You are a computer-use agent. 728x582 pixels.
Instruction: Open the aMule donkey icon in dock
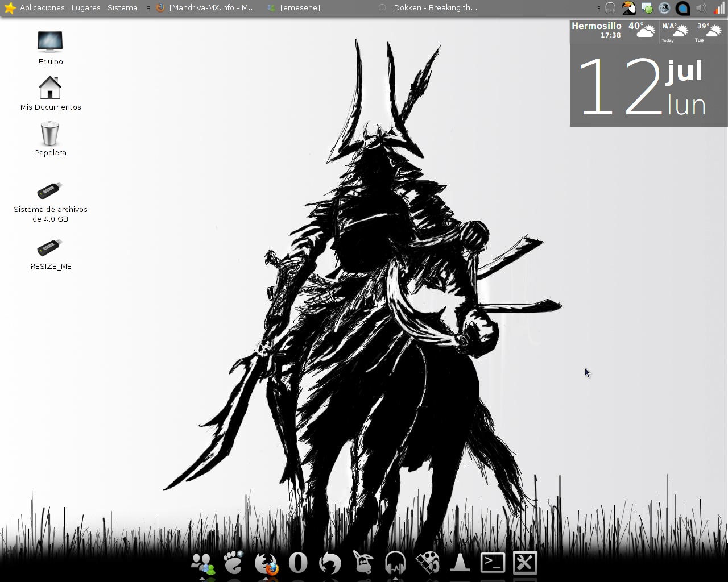pyautogui.click(x=363, y=563)
